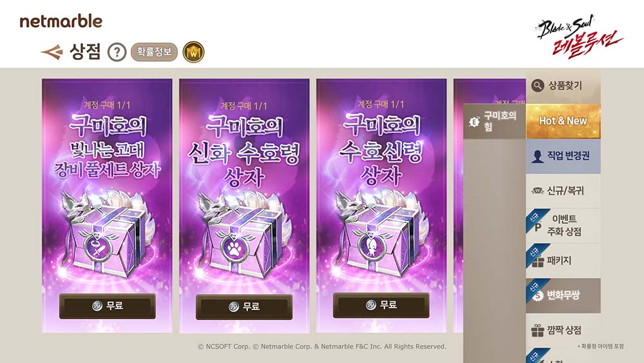The height and width of the screenshot is (363, 644).
Task: Open the 구미호의 힘 sub-category
Action: [495, 121]
